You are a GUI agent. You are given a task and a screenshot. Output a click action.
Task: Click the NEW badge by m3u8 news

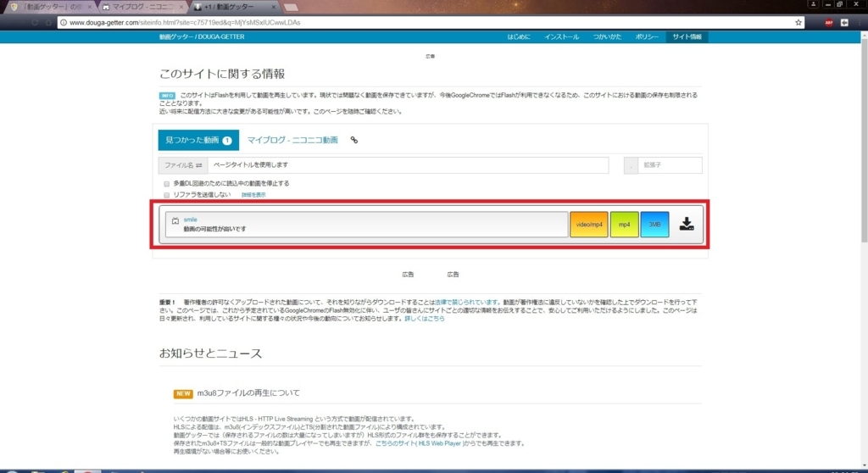tap(183, 393)
